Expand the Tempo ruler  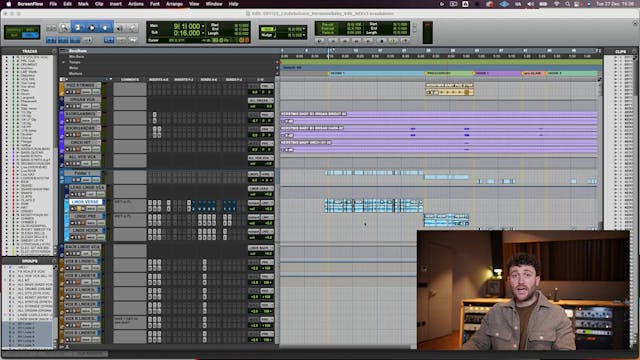click(x=63, y=62)
